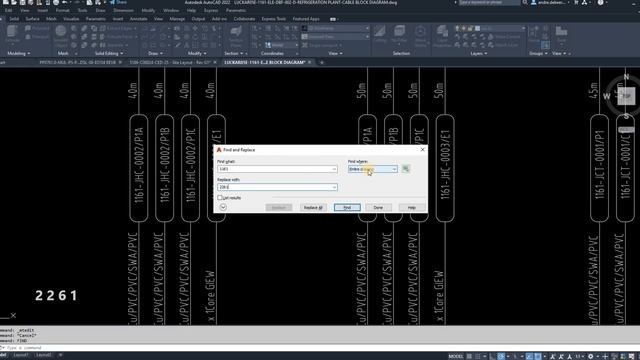
Task: Switch to the Visualize ribbon tab
Action: (x=71, y=19)
